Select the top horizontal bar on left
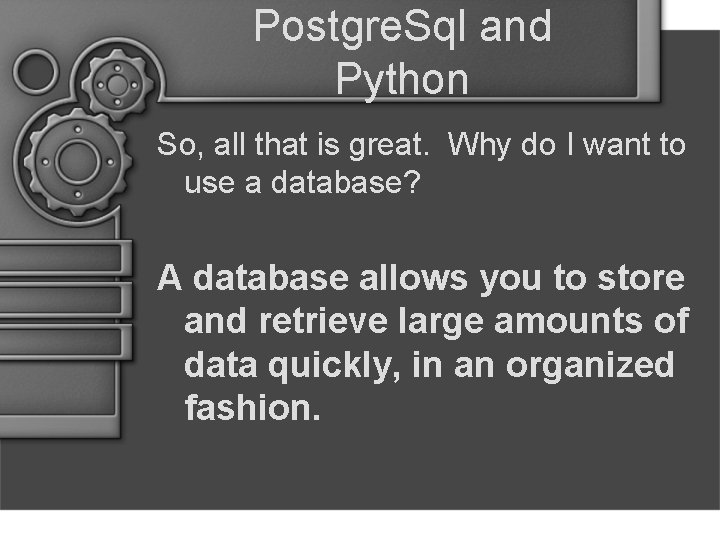Viewport: 720px width, 540px height. click(61, 258)
